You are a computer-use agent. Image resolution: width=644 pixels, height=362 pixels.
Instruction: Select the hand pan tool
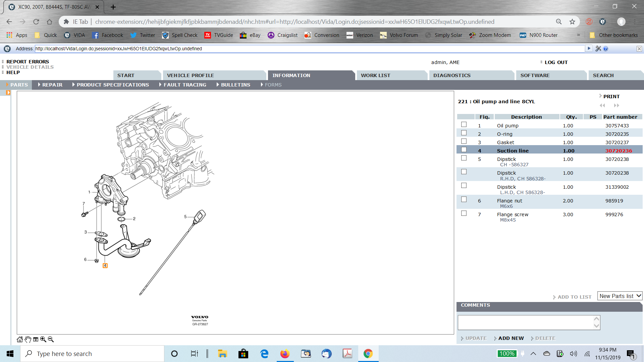coord(28,339)
